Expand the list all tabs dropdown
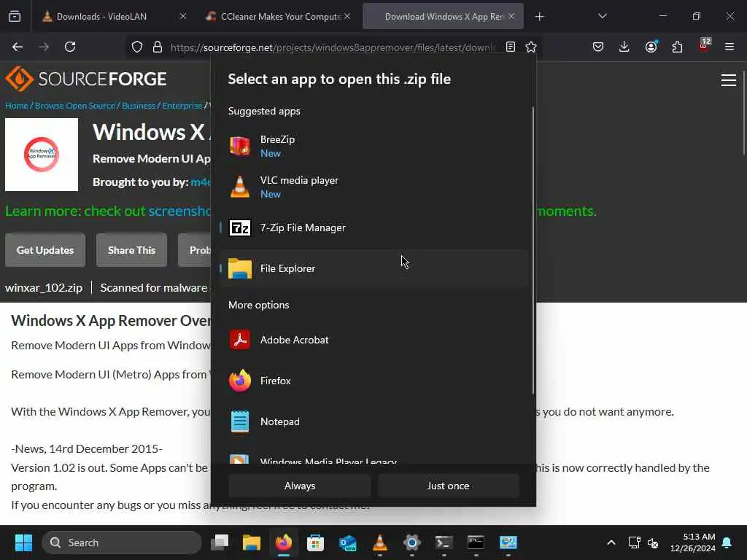The image size is (747, 560). [x=602, y=16]
